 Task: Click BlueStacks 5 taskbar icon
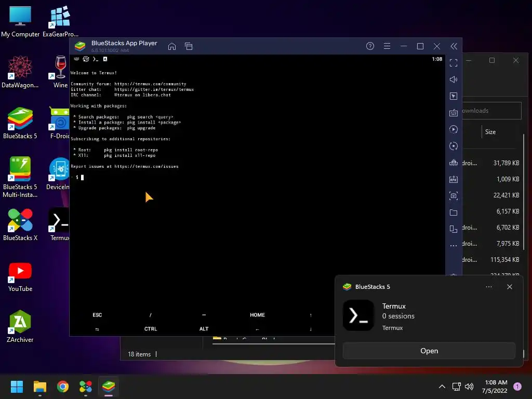109,387
